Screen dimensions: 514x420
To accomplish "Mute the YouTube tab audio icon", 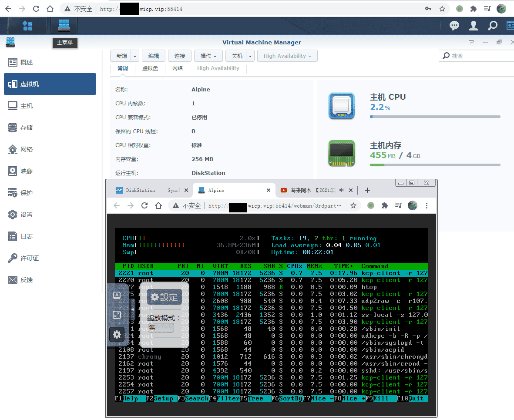I will (x=342, y=190).
